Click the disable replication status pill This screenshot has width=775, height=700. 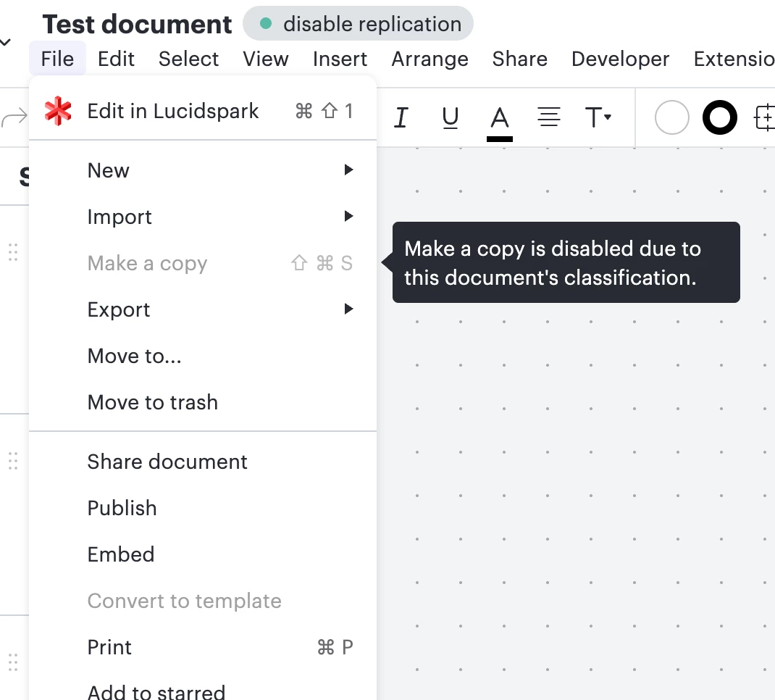click(x=358, y=23)
